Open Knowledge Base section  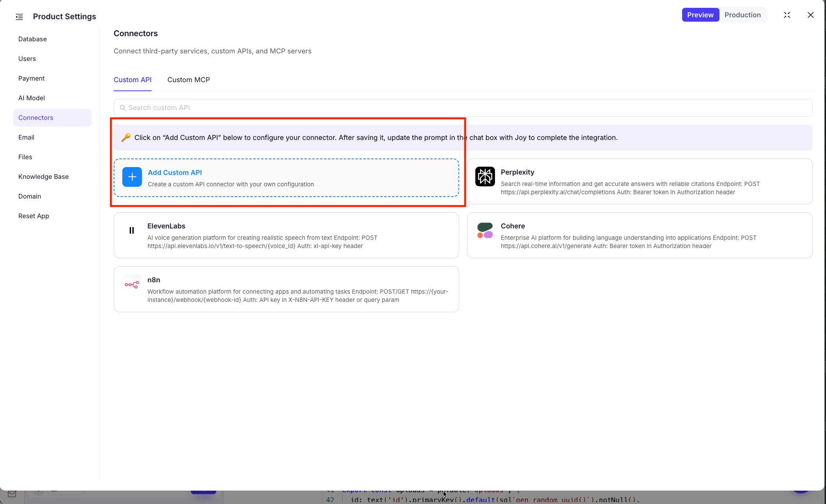43,177
